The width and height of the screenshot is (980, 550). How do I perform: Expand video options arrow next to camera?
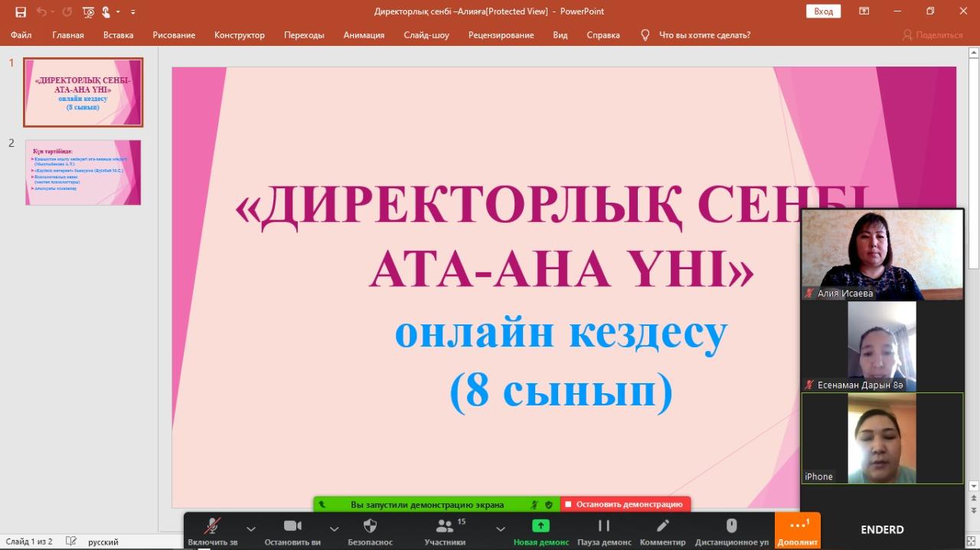pos(334,529)
